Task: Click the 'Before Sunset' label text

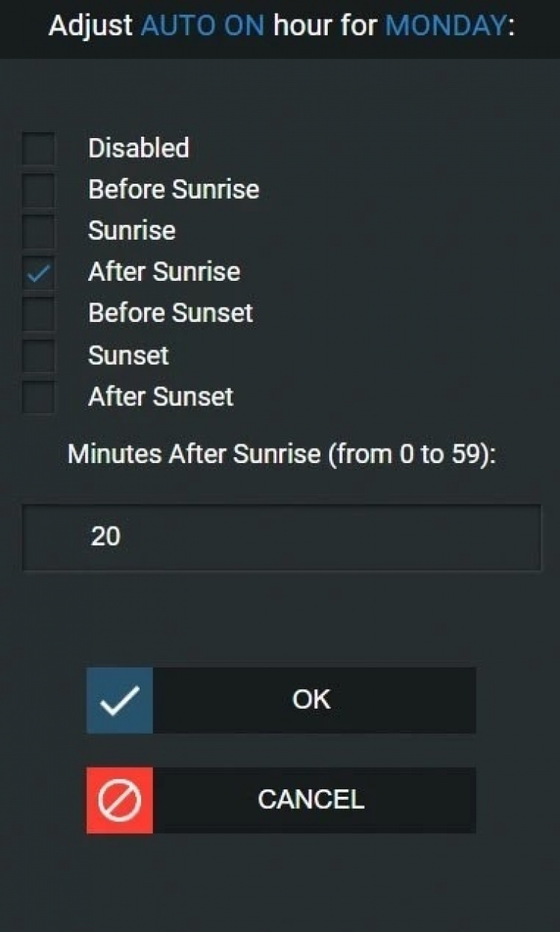Action: 170,313
